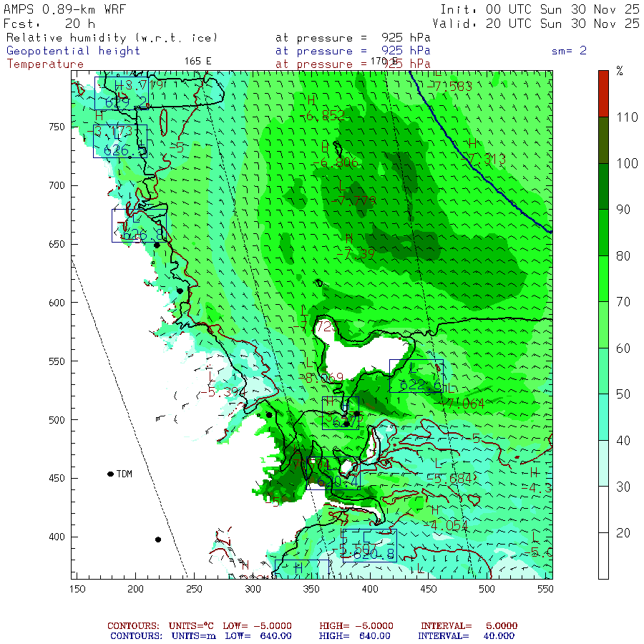Click the black "at pressure = 925 hPa" text
The width and height of the screenshot is (644, 644).
point(353,38)
